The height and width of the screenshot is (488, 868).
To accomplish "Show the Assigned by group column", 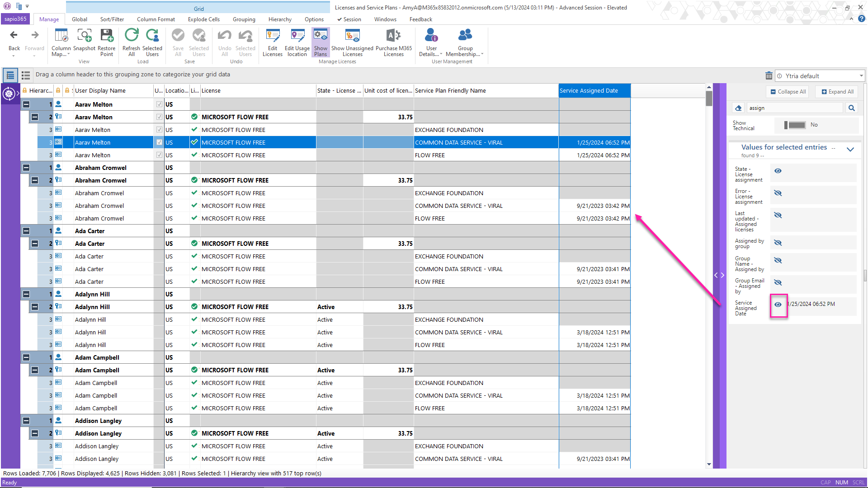I will pos(778,243).
